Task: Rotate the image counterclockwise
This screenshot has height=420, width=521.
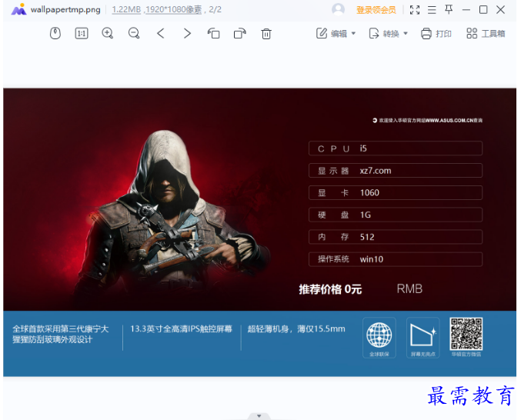Action: pos(213,34)
